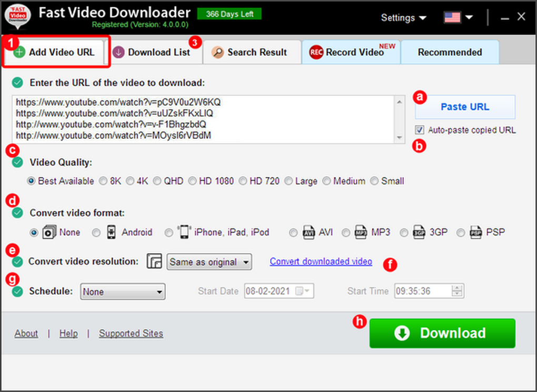537x392 pixels.
Task: Click the green check beside Enter the URL
Action: click(x=17, y=83)
